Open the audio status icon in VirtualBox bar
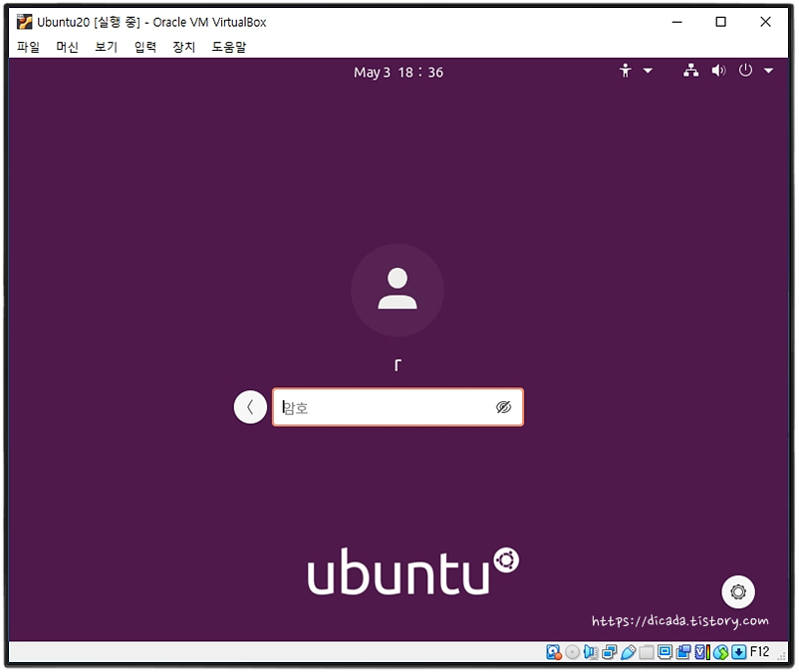799x672 pixels. tap(591, 652)
